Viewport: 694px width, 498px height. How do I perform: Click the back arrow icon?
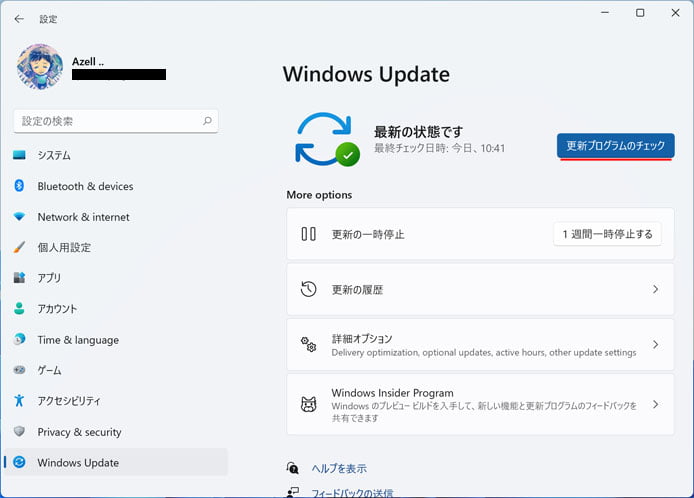click(x=19, y=19)
